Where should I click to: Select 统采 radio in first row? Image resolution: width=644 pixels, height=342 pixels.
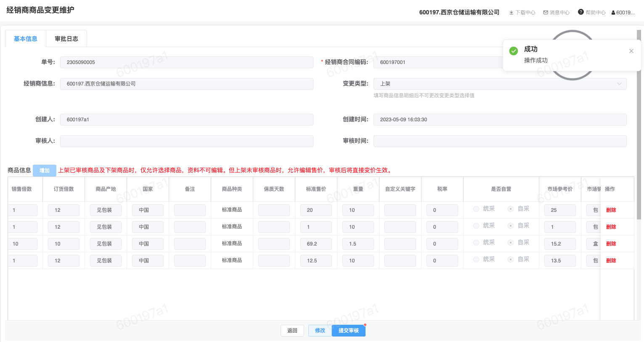click(476, 209)
